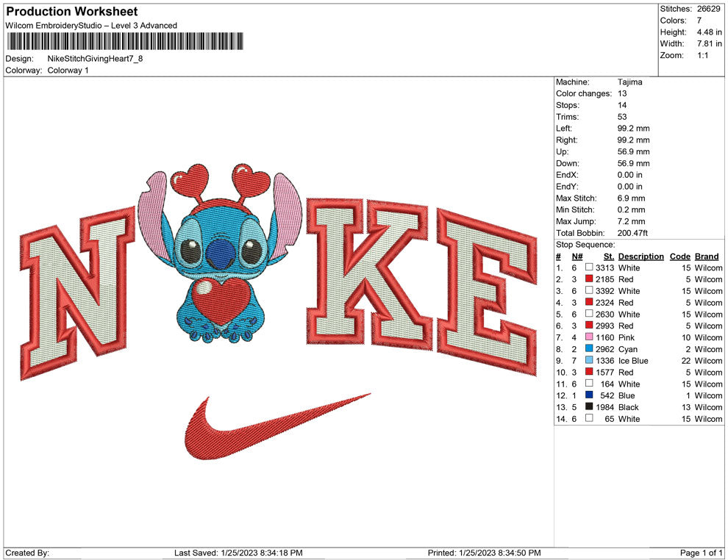Click 'Wilcom EmbroideryStudio – Level 3 Advanced' text
728x560 pixels.
coord(91,26)
